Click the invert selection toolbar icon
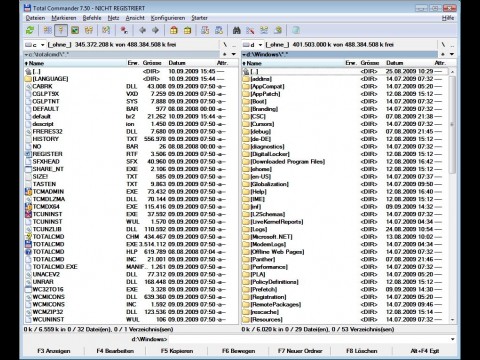Screen dimensions: 480x360 106,31
